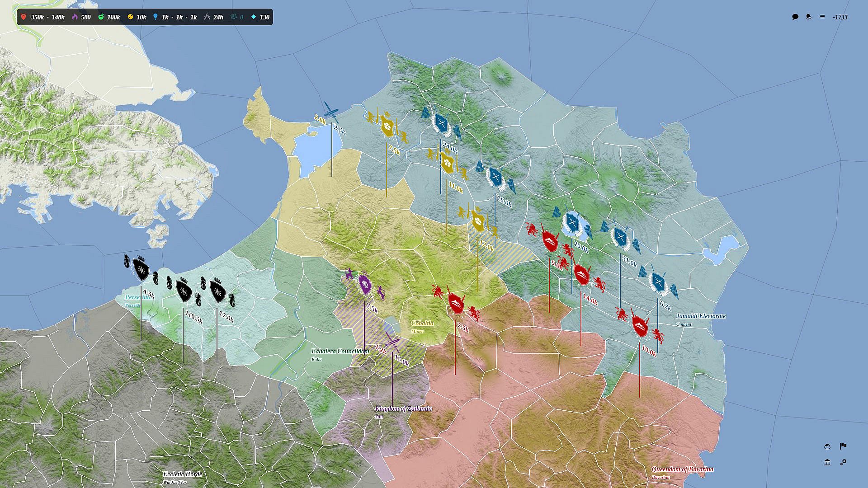Select the 110.5k black army shield
The width and height of the screenshot is (868, 488).
183,291
